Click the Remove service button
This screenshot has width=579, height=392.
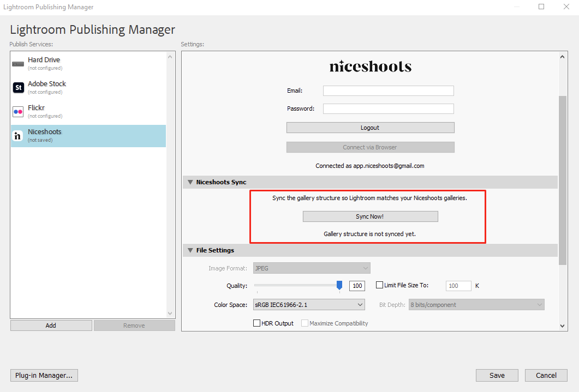134,325
